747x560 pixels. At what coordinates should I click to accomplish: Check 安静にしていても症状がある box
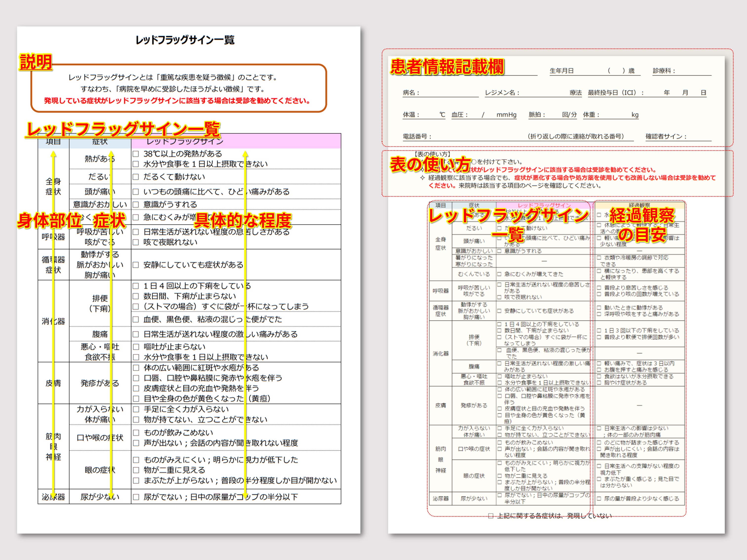click(136, 265)
